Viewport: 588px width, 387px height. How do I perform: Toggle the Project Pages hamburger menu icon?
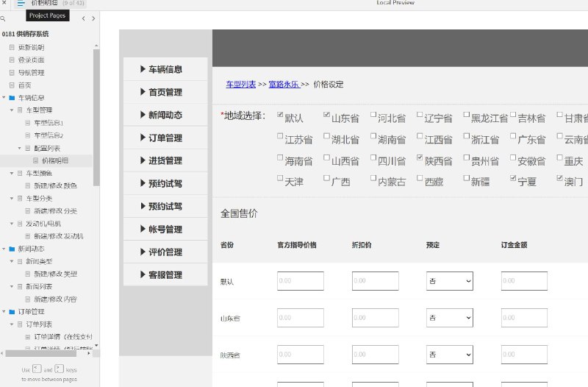click(21, 4)
